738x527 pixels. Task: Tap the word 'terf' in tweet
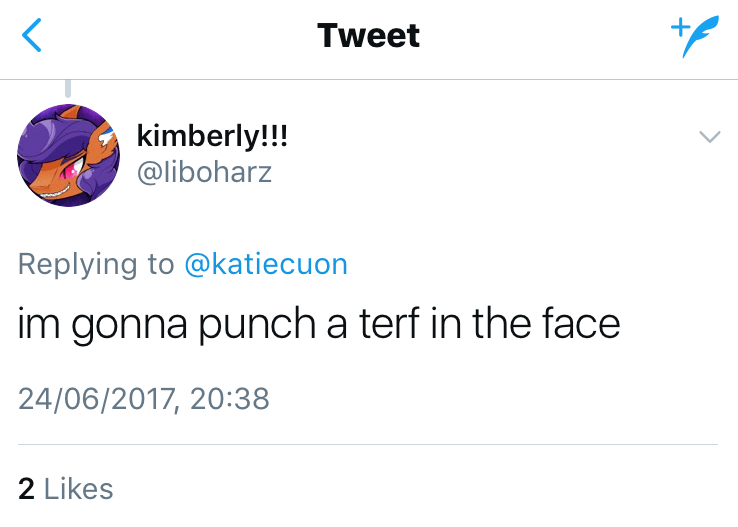[387, 326]
